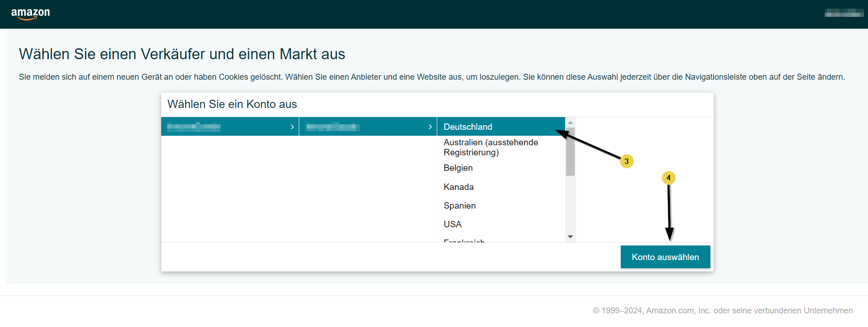Click the scroll down arrow of list

(x=570, y=237)
